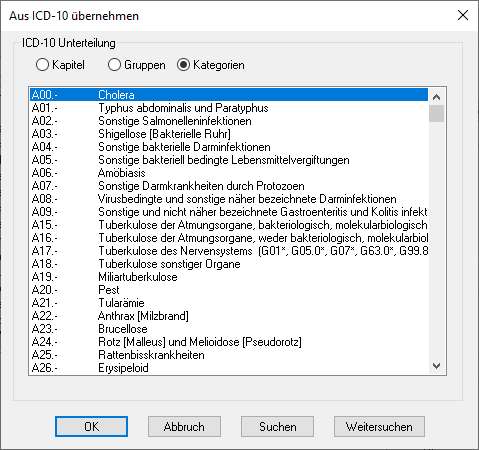The height and width of the screenshot is (450, 479).
Task: Select the A06.- Amöbiasis row
Action: click(229, 173)
